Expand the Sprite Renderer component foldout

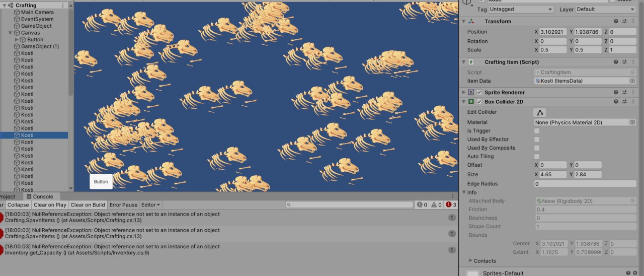tap(463, 93)
